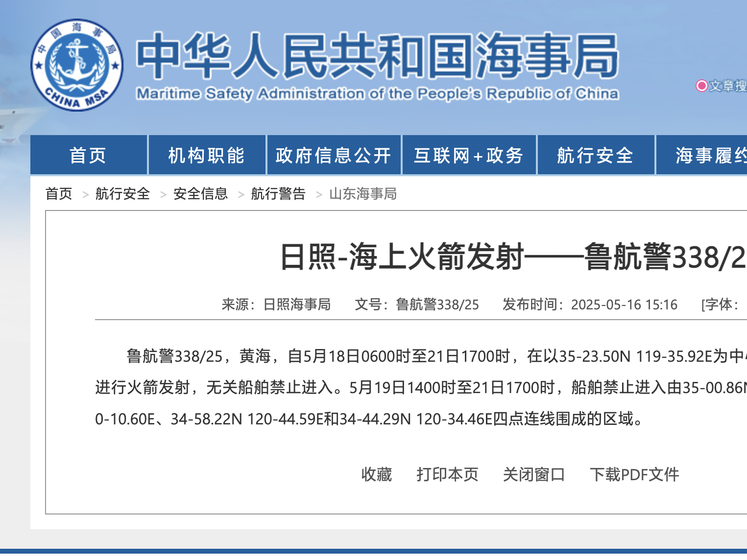Click publish time 2025-05-16 15:16
The height and width of the screenshot is (560, 747).
coord(624,304)
